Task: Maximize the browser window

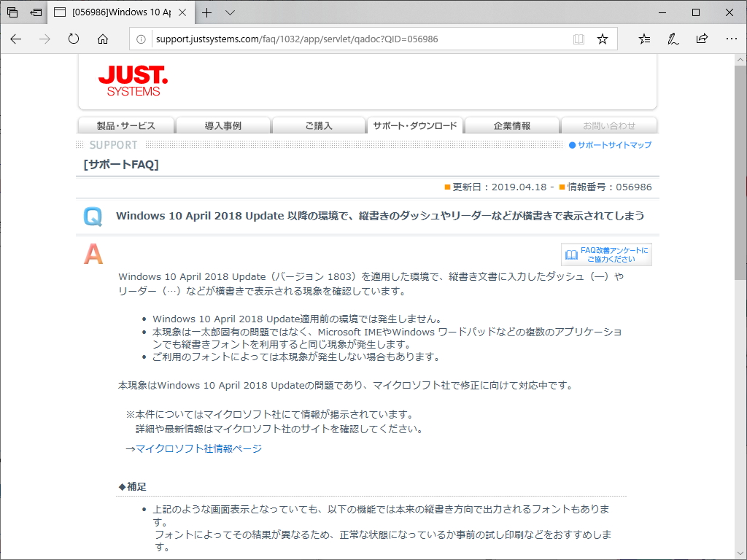Action: [695, 13]
